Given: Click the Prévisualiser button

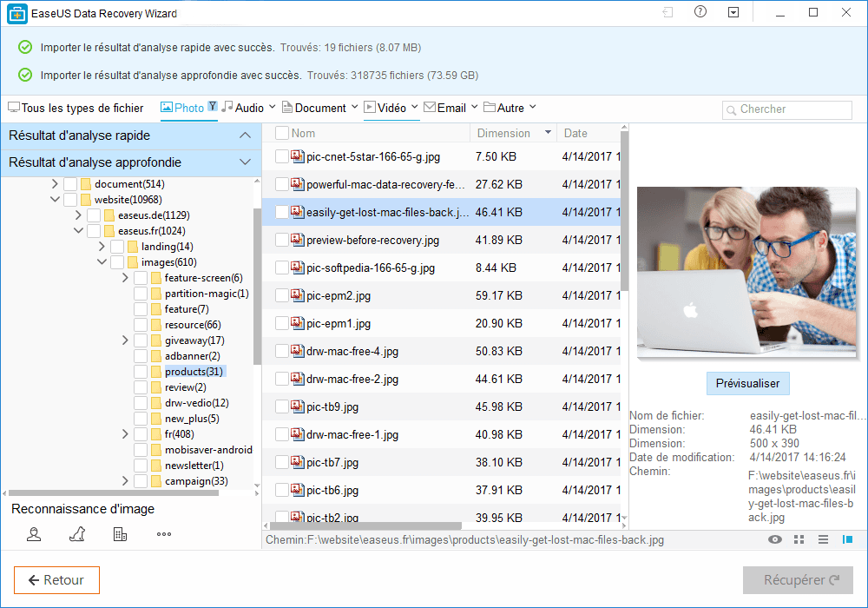Looking at the screenshot, I should tap(748, 383).
